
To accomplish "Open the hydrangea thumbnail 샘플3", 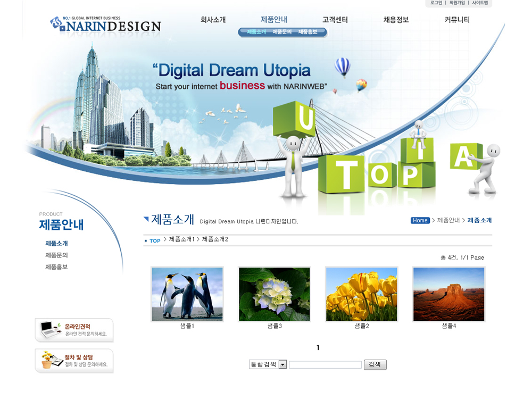I will [x=274, y=294].
